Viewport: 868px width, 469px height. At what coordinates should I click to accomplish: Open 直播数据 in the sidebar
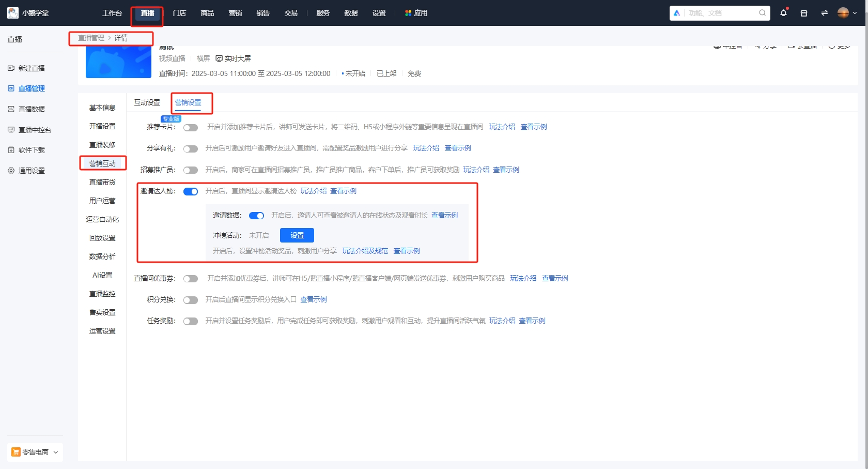point(31,109)
